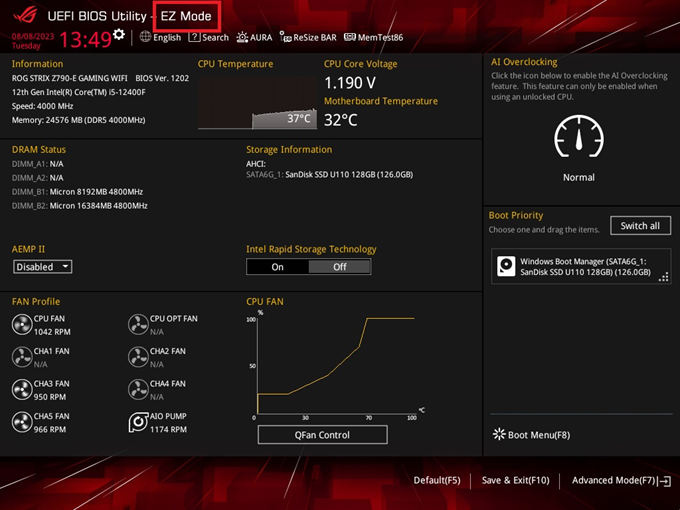Select the CHA1 FAN icon
The image size is (680, 510).
pos(22,357)
